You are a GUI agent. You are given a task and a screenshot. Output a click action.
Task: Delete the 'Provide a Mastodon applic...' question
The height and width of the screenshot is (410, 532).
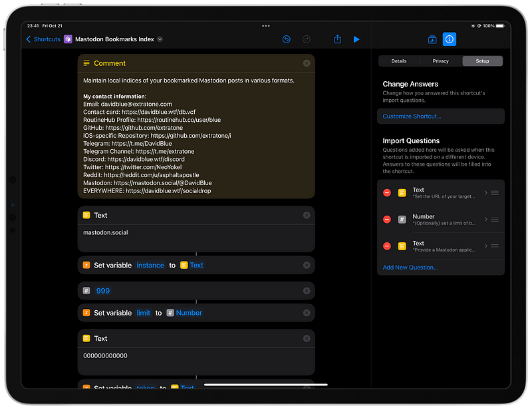point(387,246)
